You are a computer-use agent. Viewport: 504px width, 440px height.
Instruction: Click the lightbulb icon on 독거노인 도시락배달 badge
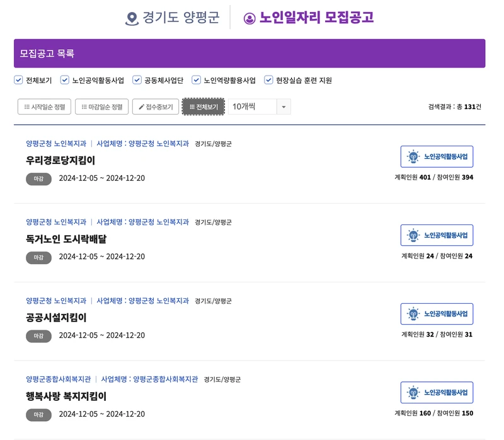[x=415, y=234]
